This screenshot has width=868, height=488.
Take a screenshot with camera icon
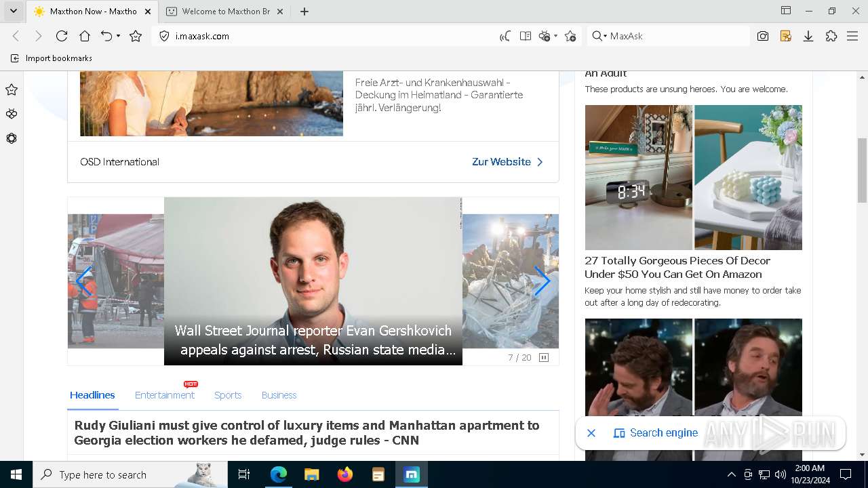tap(763, 36)
